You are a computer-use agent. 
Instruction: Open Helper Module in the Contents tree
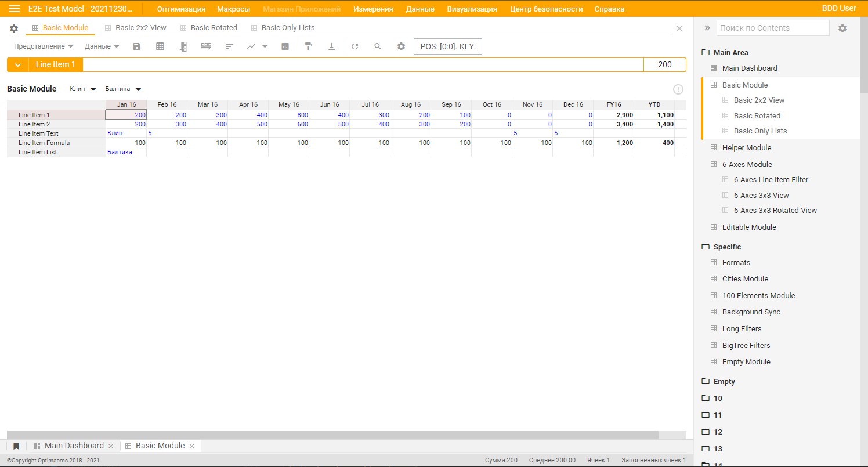click(747, 148)
